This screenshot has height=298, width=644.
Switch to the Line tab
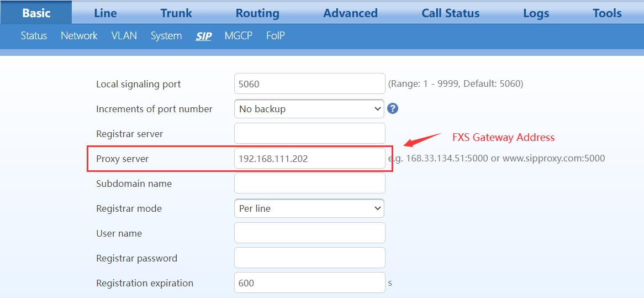(x=105, y=13)
